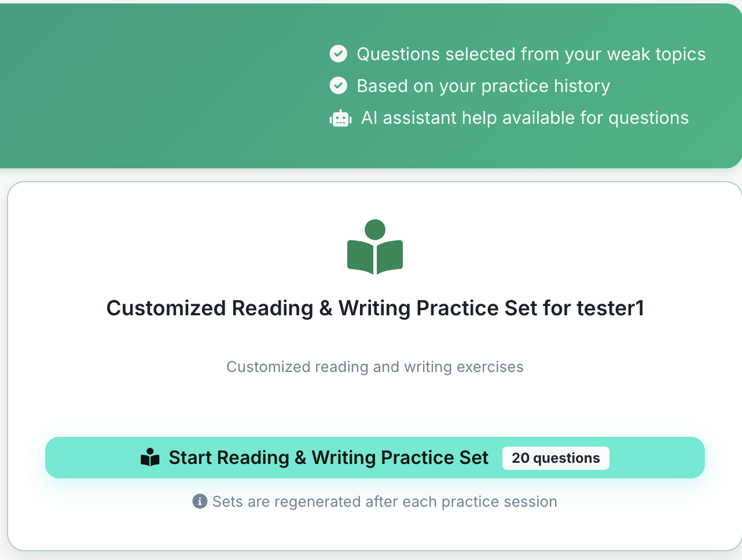Viewport: 742px width, 560px height.
Task: Select the practice history feature text
Action: tap(483, 85)
